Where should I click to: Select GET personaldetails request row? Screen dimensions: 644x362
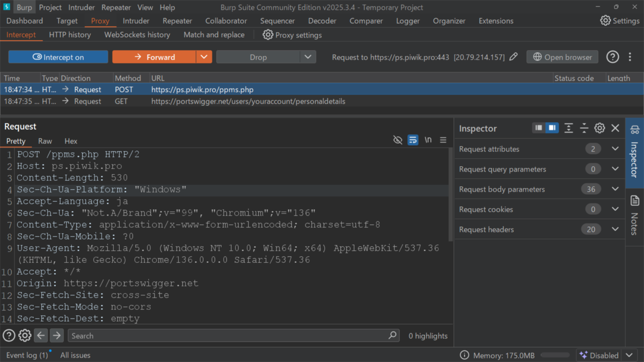click(322, 101)
